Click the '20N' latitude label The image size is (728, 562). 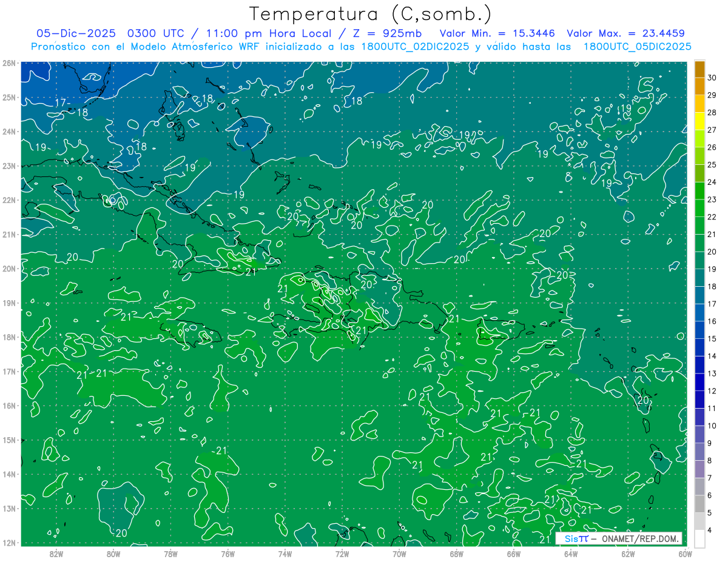(9, 269)
